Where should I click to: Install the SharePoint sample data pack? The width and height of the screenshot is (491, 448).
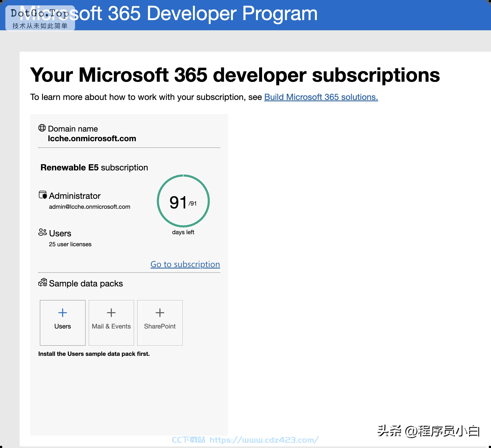(x=160, y=323)
